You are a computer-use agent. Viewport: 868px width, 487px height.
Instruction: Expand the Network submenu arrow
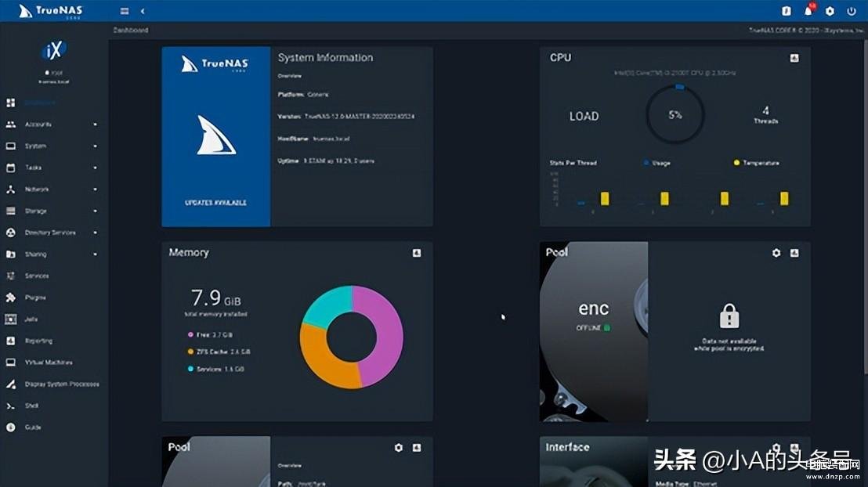point(96,189)
